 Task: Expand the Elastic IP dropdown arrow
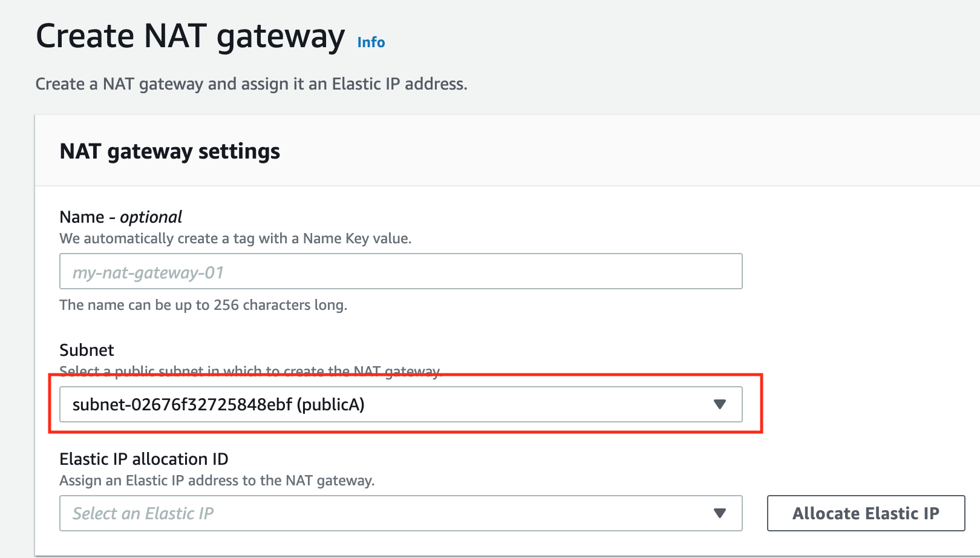719,513
